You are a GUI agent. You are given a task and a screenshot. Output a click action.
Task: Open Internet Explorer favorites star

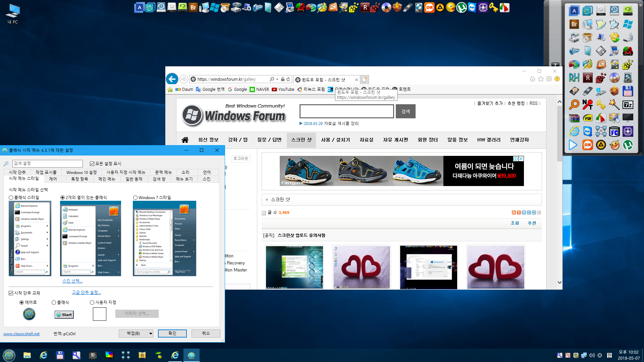[x=541, y=79]
